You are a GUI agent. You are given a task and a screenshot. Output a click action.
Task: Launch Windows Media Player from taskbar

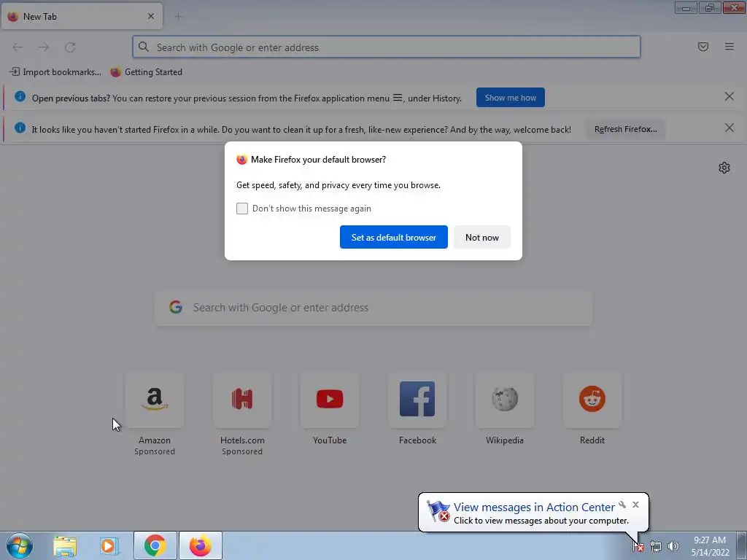pos(109,545)
